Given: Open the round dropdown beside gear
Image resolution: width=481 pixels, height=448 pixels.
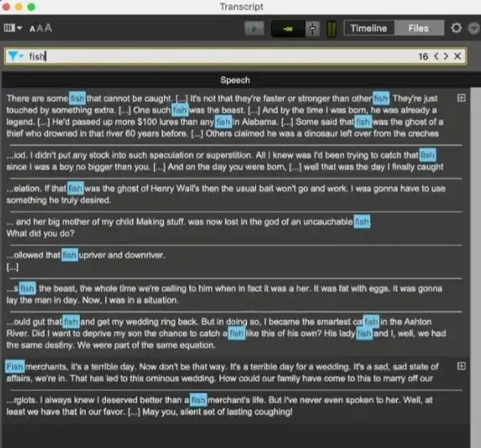Looking at the screenshot, I should click(x=474, y=29).
